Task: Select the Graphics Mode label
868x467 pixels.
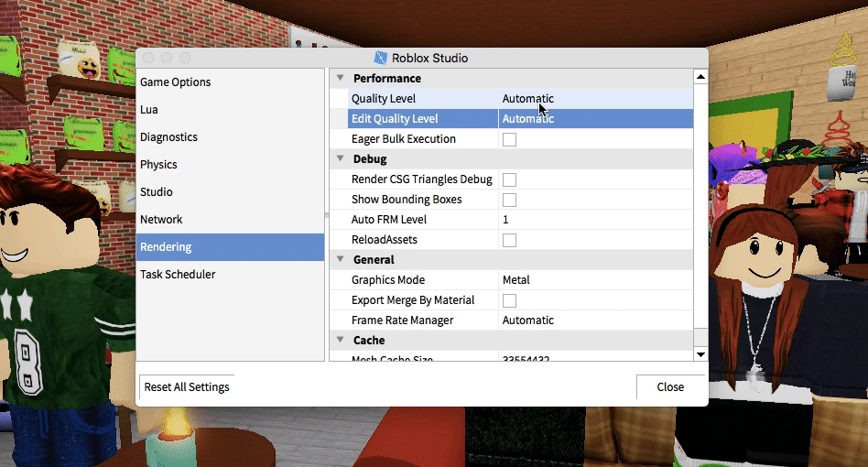Action: pos(387,280)
